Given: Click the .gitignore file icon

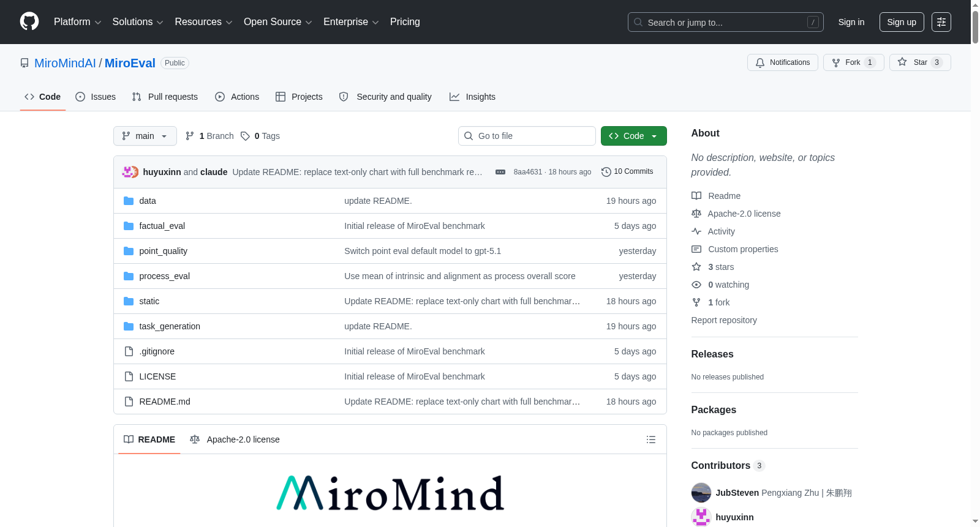Looking at the screenshot, I should (x=129, y=351).
